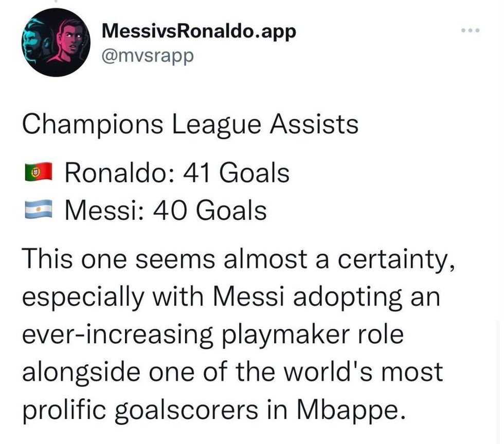This screenshot has height=444, width=504.
Task: Click the Argentina flag next to Messi
Action: 39,209
